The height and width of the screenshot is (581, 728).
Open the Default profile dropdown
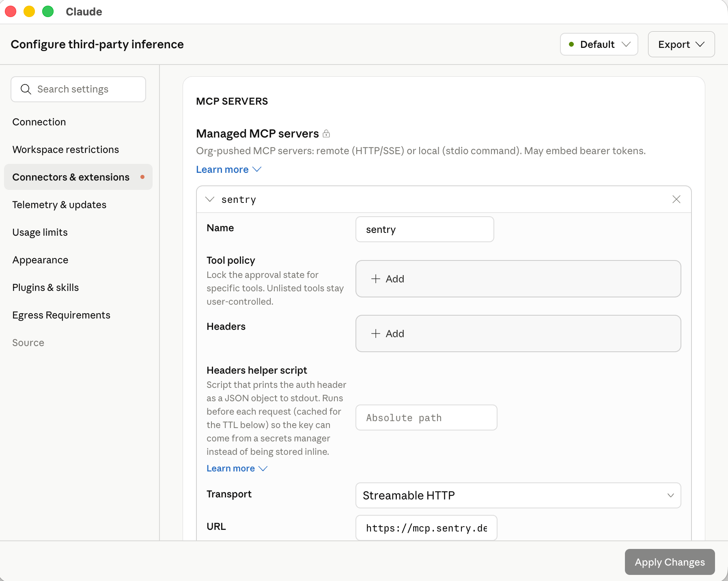pyautogui.click(x=599, y=44)
